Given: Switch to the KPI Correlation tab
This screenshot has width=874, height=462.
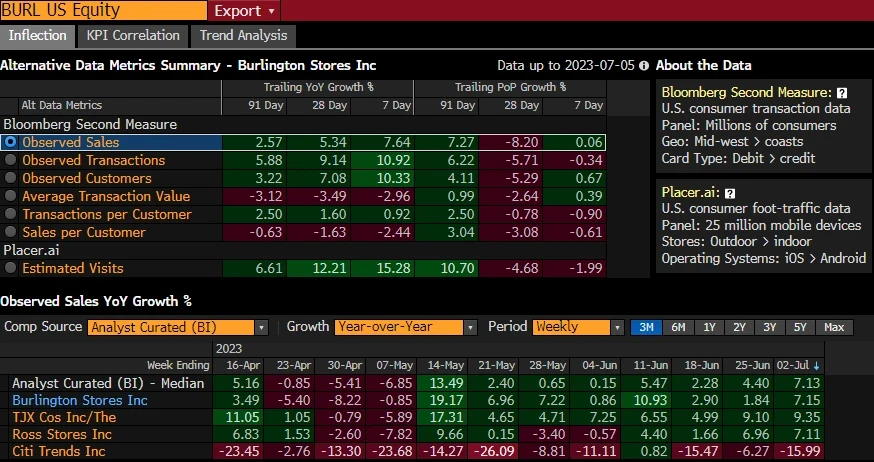Looking at the screenshot, I should [133, 35].
